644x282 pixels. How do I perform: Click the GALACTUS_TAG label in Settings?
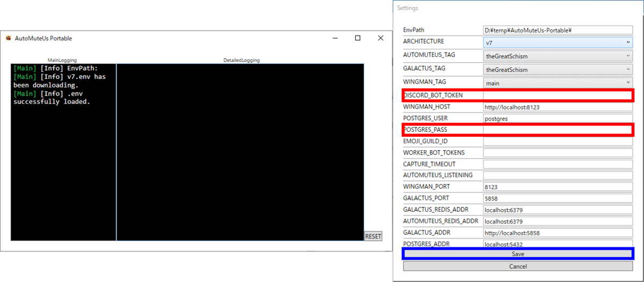point(424,69)
